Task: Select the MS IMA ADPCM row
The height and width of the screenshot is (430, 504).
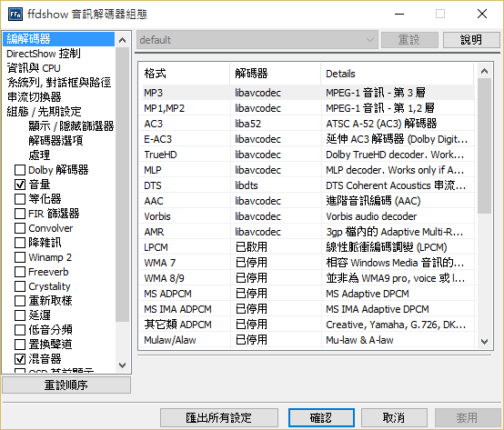Action: [307, 309]
